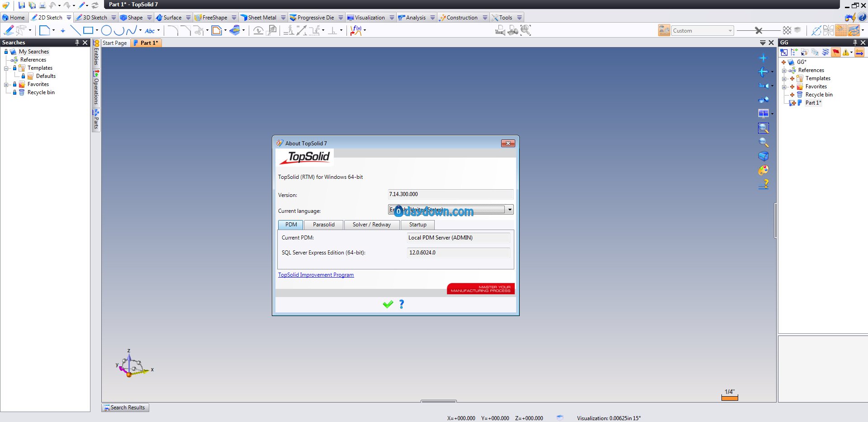This screenshot has height=422, width=868.
Task: Select the Abc text sketch tool
Action: click(x=150, y=31)
